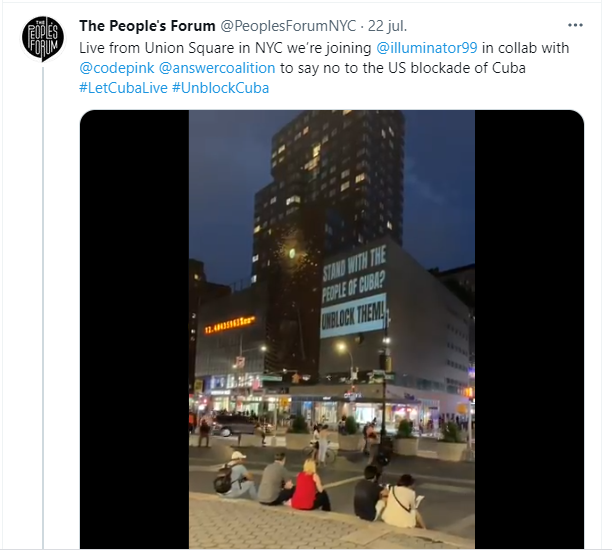Viewport: 612px width, 552px height.
Task: Click the orange digital clock display in the video
Action: click(230, 325)
